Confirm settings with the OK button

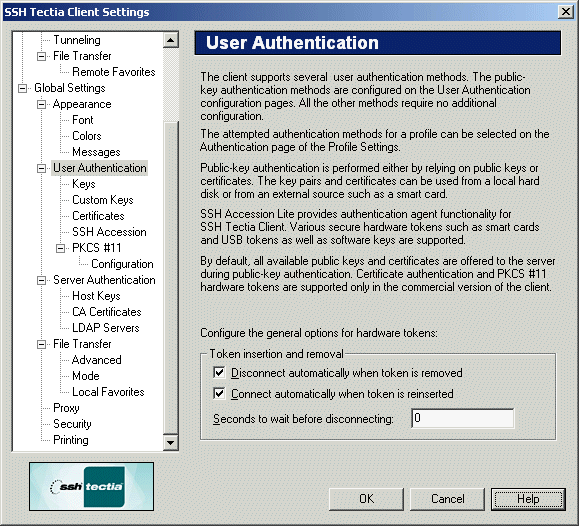tap(366, 499)
